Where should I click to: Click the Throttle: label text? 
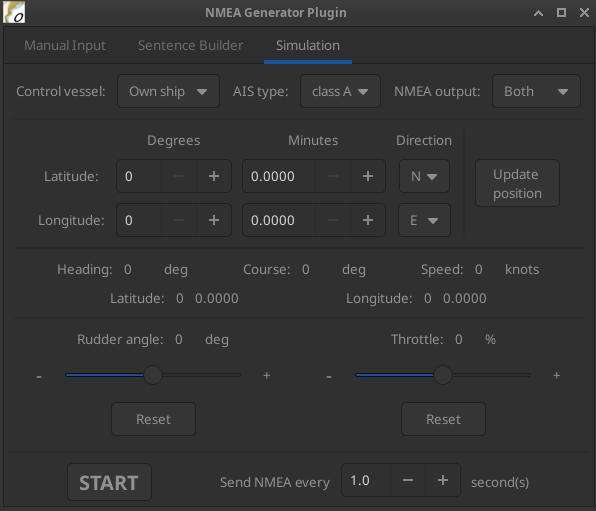[417, 339]
